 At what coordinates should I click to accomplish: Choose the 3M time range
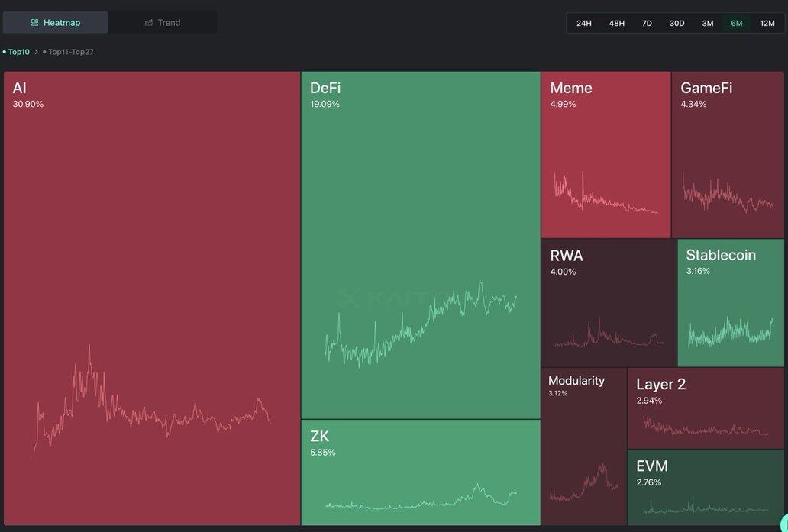pos(708,23)
